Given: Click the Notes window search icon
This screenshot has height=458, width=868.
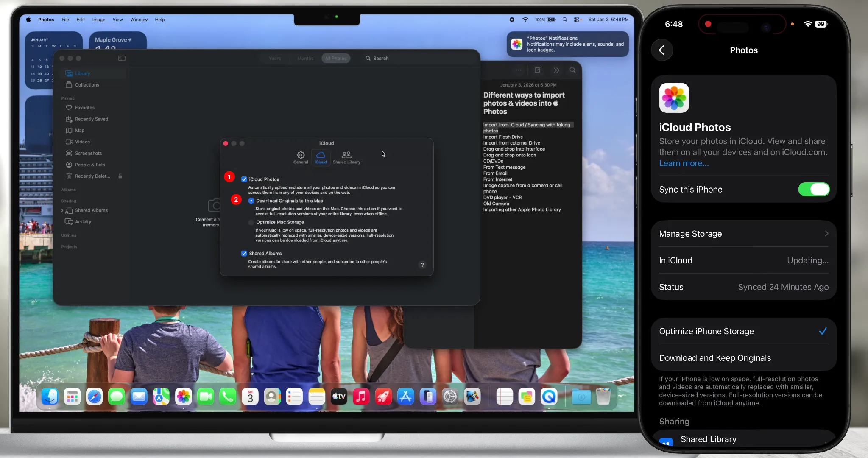Looking at the screenshot, I should pyautogui.click(x=572, y=70).
